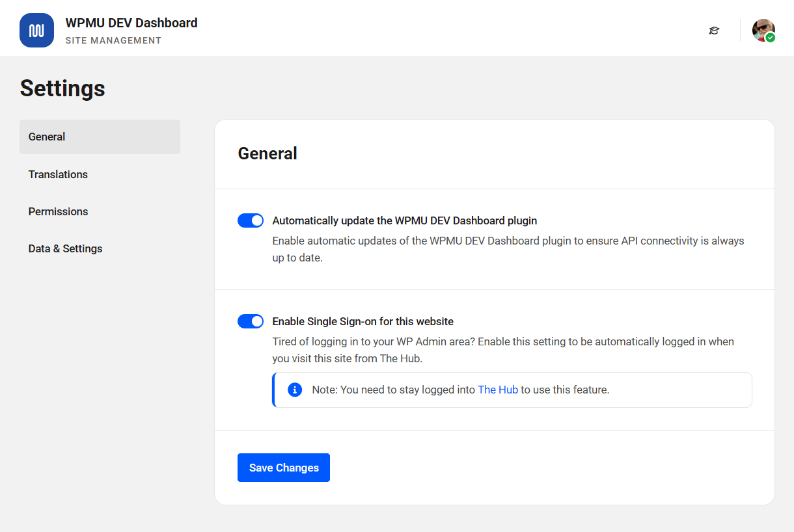The width and height of the screenshot is (794, 532).
Task: Toggle automatic Dashboard plugin updates off
Action: coord(251,220)
